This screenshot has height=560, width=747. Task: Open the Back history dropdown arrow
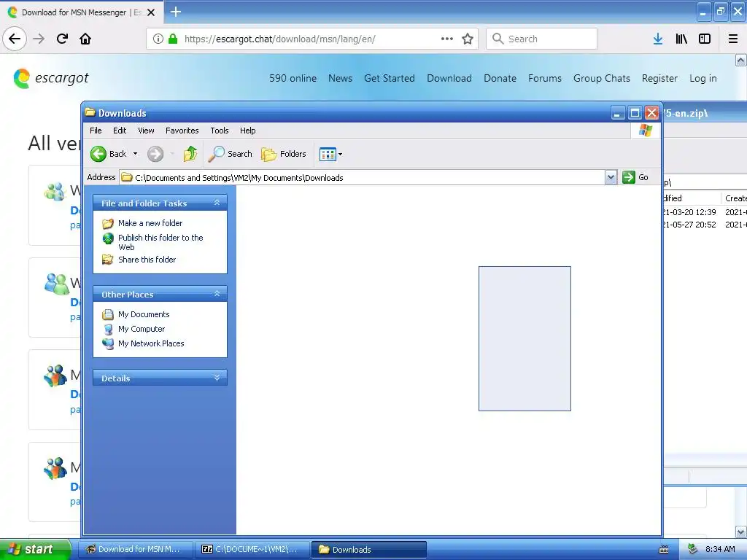135,154
